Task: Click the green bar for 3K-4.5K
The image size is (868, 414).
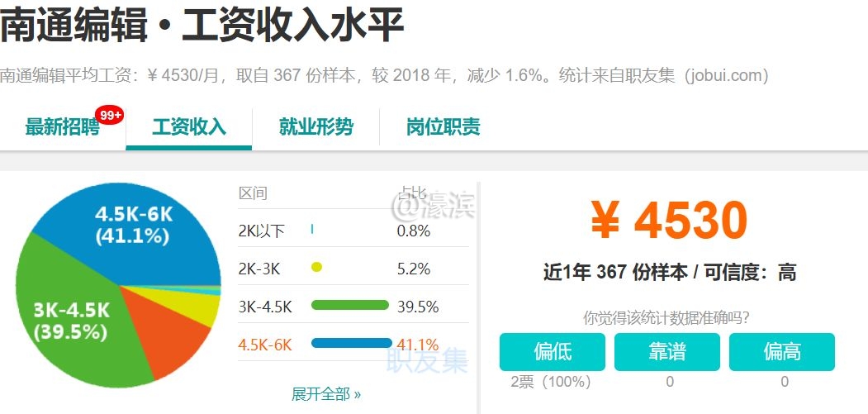Action: pyautogui.click(x=350, y=305)
